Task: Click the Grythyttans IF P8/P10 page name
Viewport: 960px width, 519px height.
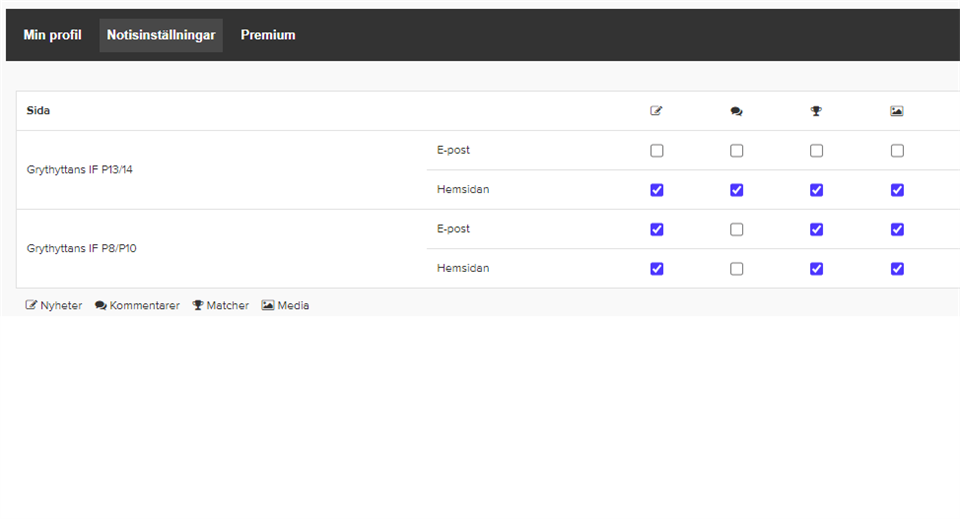Action: tap(81, 248)
